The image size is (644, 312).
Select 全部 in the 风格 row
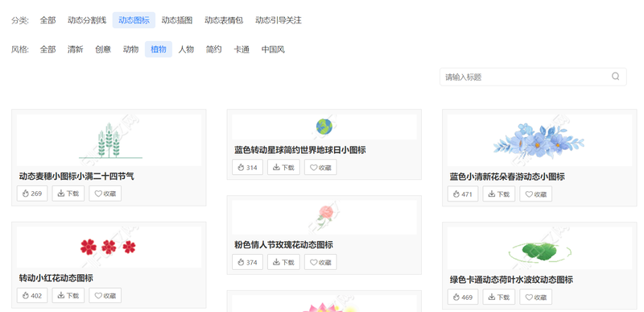click(x=47, y=49)
